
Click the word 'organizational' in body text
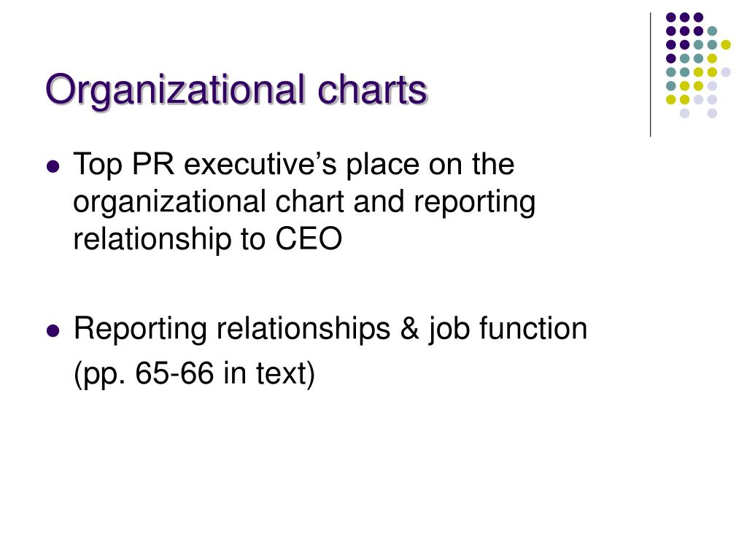169,203
